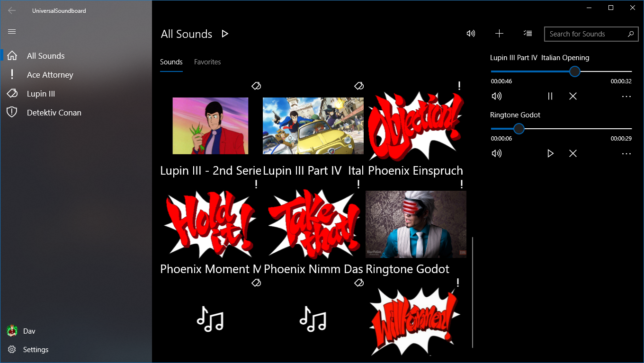Image resolution: width=644 pixels, height=363 pixels.
Task: Click exclamation icon above Take that tile
Action: tap(359, 184)
